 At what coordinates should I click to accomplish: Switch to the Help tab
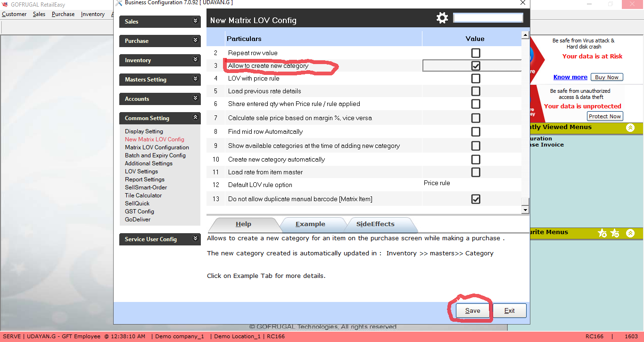pyautogui.click(x=243, y=225)
